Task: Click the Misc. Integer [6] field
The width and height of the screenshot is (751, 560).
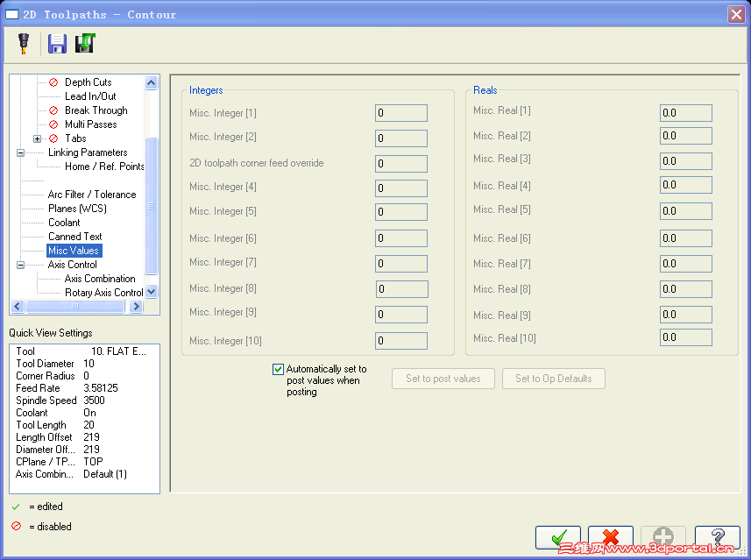Action: (x=400, y=238)
